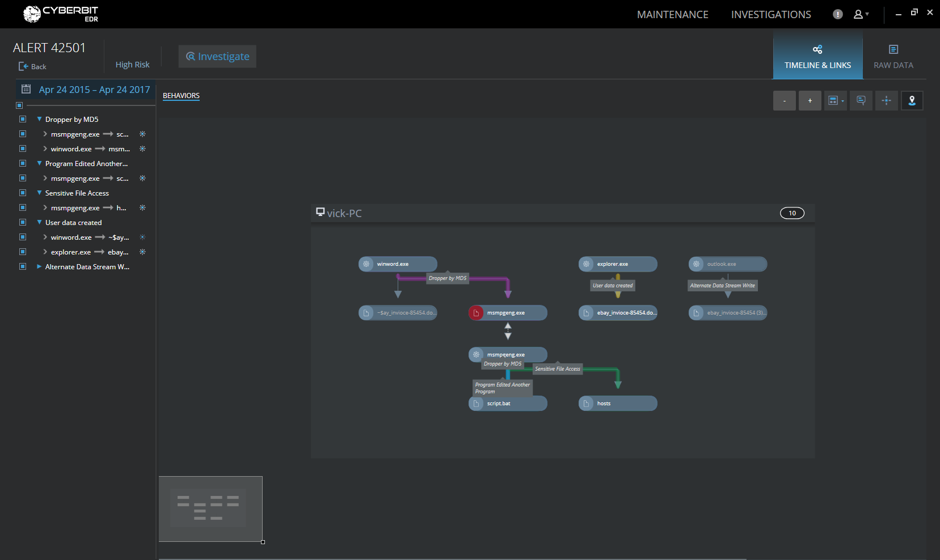This screenshot has width=940, height=560.
Task: Switch to the RAW DATA tab
Action: [893, 57]
